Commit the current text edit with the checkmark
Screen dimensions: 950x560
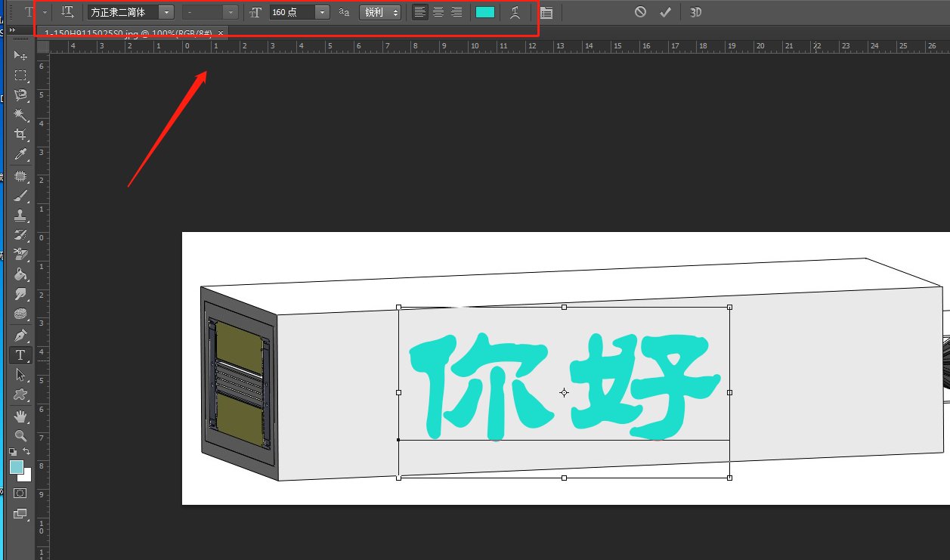click(665, 11)
